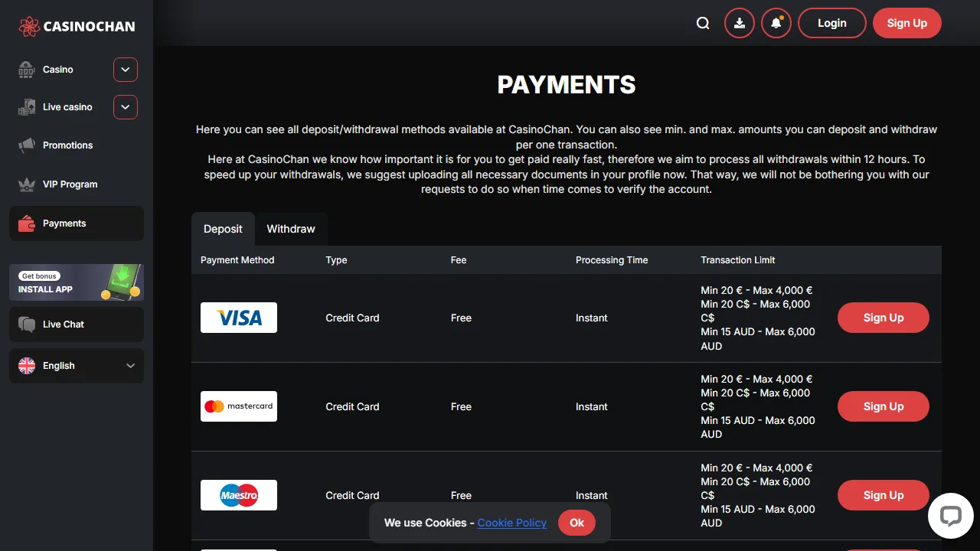Select the Maestro payment logo

click(239, 495)
